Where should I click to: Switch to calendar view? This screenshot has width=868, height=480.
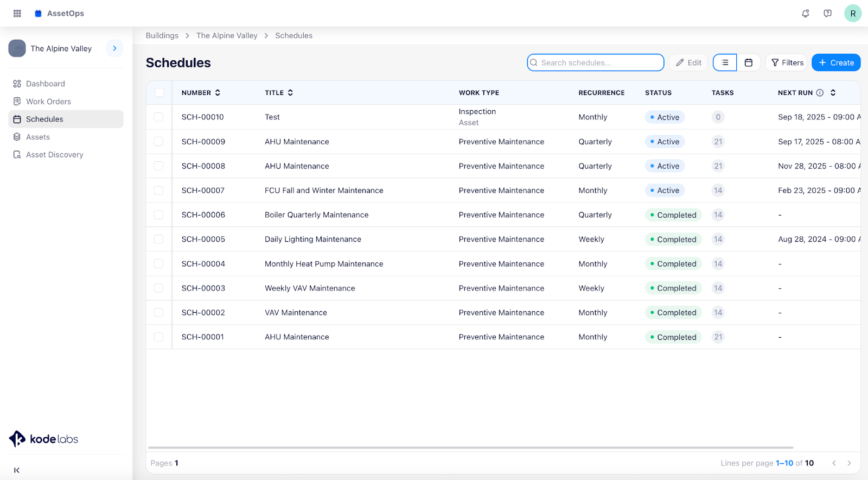tap(749, 62)
